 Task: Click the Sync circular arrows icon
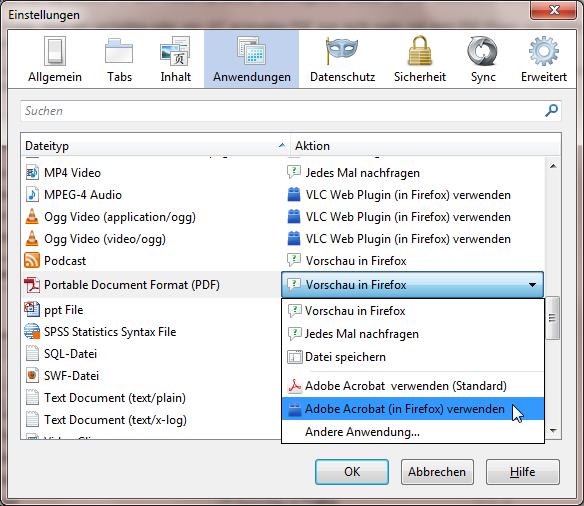482,51
